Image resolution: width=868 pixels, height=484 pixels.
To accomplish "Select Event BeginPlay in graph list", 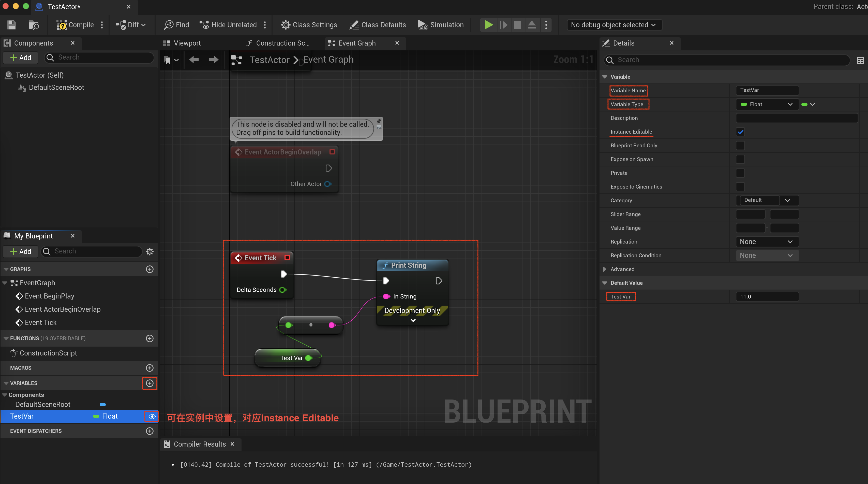I will click(50, 296).
